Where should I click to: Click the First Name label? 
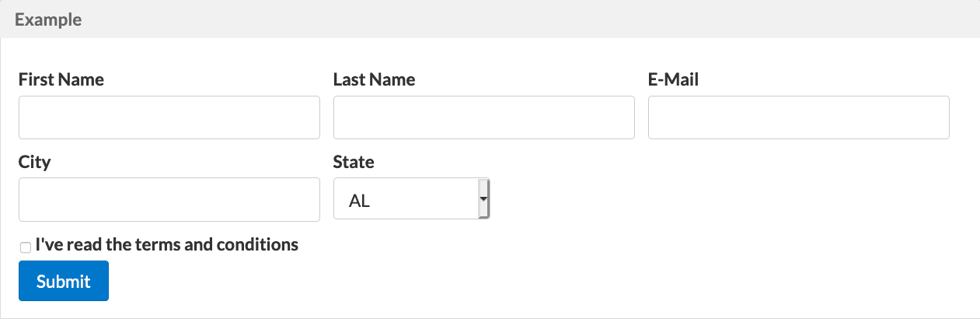pos(61,79)
